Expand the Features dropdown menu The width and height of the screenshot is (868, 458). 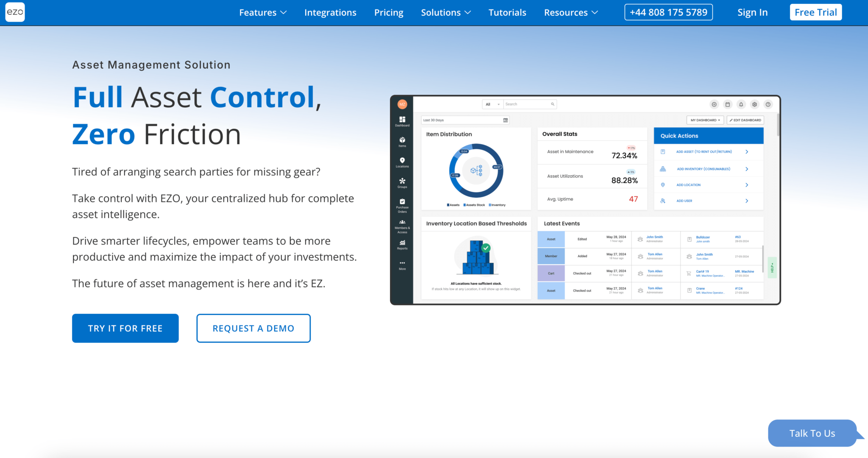(x=263, y=13)
